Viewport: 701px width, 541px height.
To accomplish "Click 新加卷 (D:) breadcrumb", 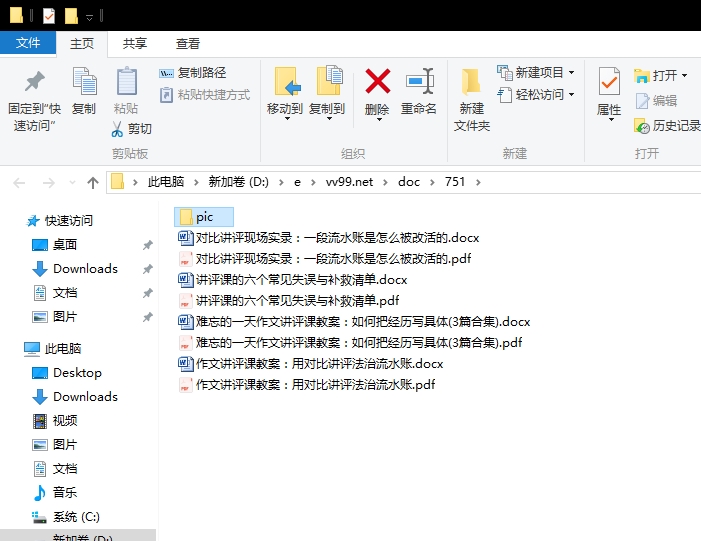I will tap(238, 182).
